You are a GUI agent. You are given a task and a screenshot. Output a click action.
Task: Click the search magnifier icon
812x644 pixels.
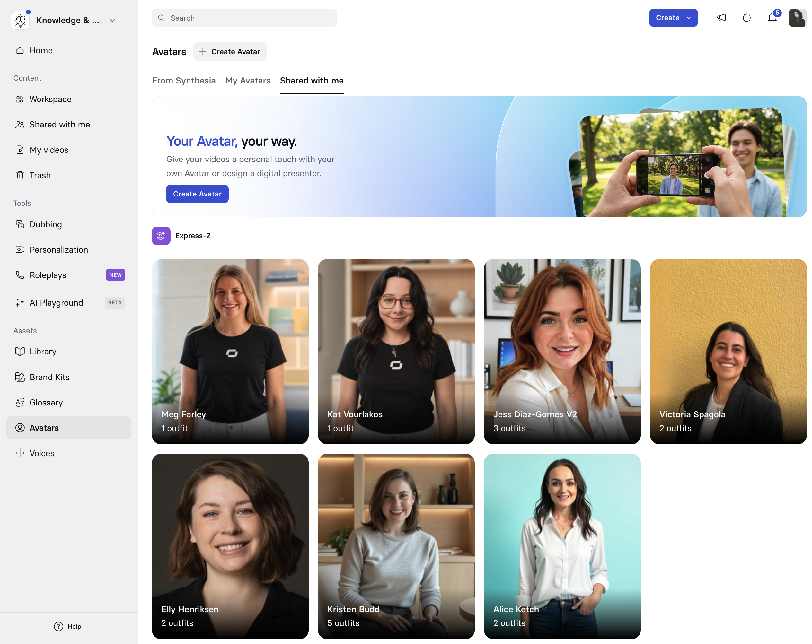click(x=161, y=18)
